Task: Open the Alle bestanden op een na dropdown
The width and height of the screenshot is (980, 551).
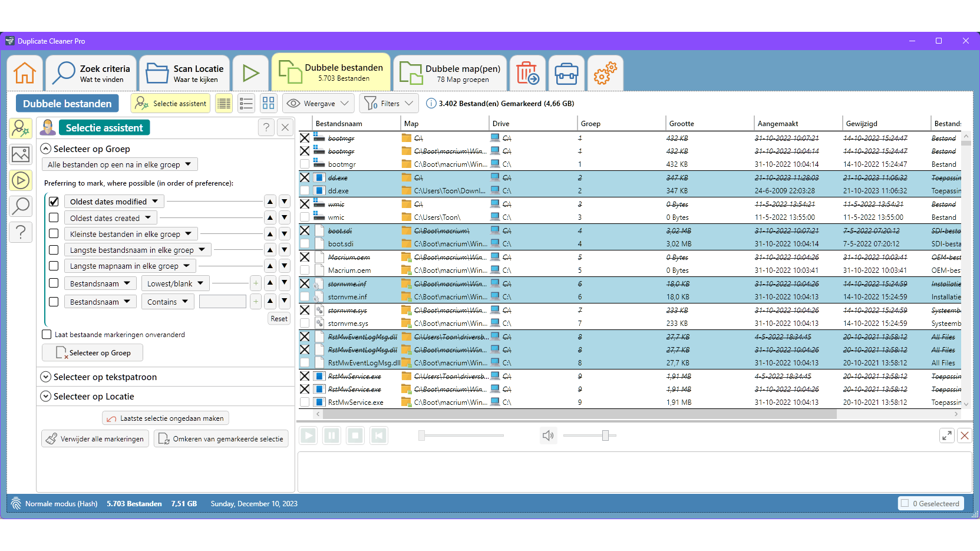Action: point(120,164)
